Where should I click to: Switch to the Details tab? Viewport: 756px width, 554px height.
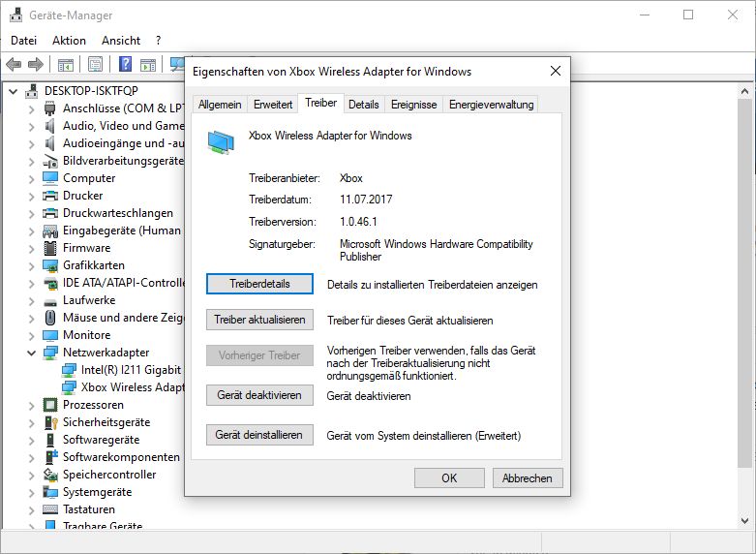pos(364,105)
